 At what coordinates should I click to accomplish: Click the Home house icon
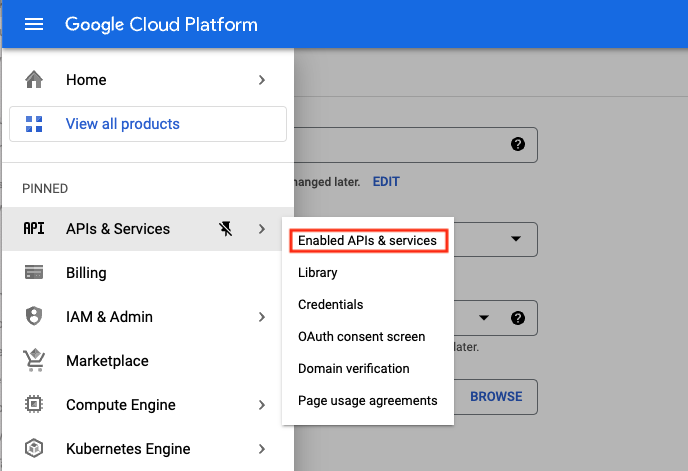coord(34,79)
